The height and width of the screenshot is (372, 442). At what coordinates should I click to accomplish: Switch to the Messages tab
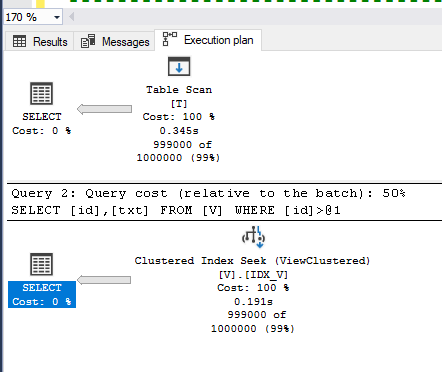115,42
